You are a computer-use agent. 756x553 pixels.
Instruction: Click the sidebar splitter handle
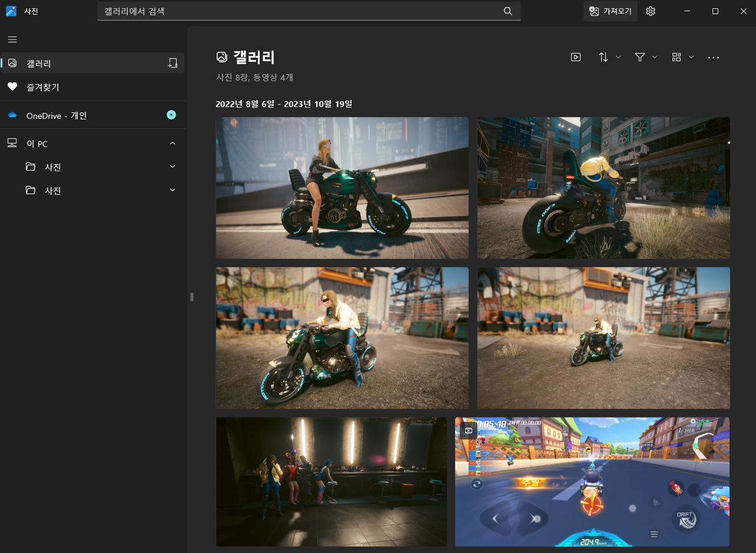(x=191, y=297)
